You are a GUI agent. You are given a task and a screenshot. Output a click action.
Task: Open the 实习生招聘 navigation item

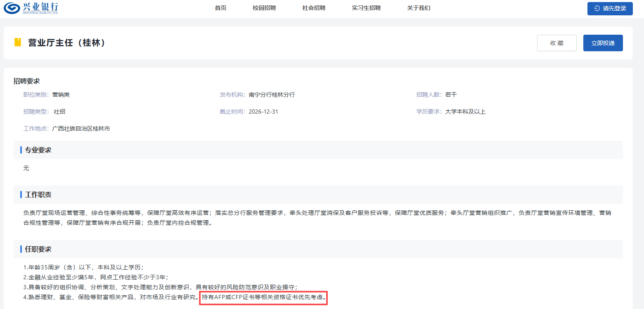pos(366,8)
